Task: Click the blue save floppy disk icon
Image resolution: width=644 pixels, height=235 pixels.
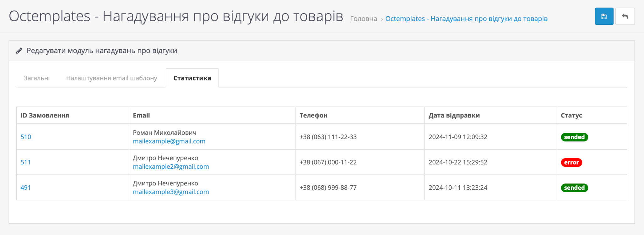Action: (604, 16)
